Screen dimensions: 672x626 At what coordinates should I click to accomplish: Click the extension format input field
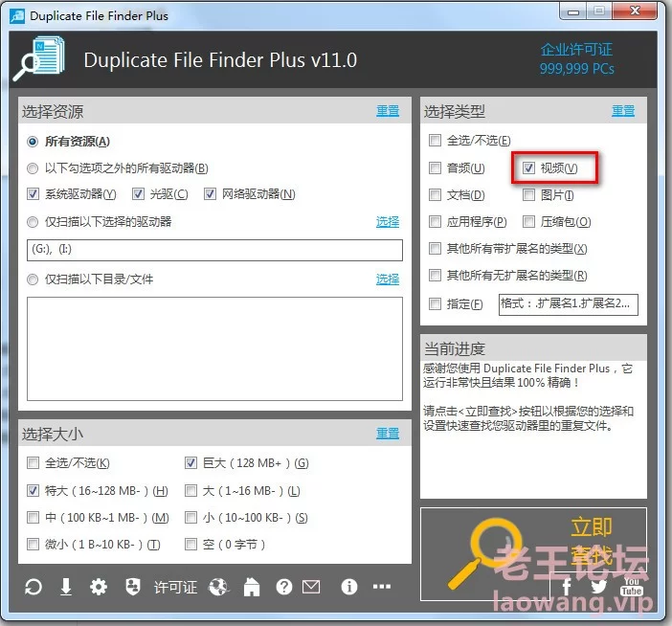569,304
